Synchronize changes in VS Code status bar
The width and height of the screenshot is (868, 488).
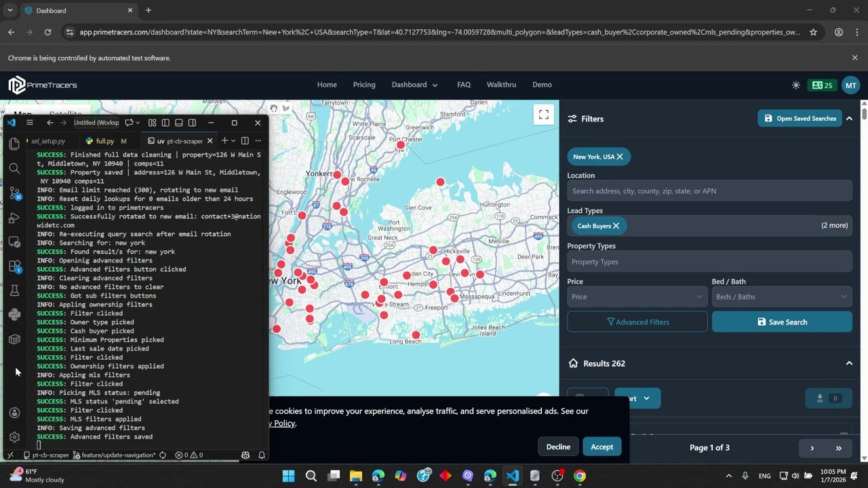point(163,455)
